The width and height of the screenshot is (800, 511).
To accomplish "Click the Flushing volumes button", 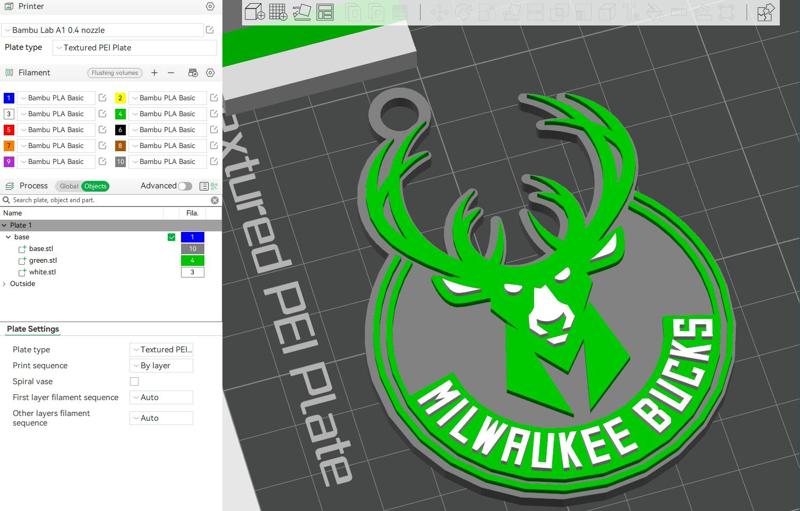I will tap(115, 73).
